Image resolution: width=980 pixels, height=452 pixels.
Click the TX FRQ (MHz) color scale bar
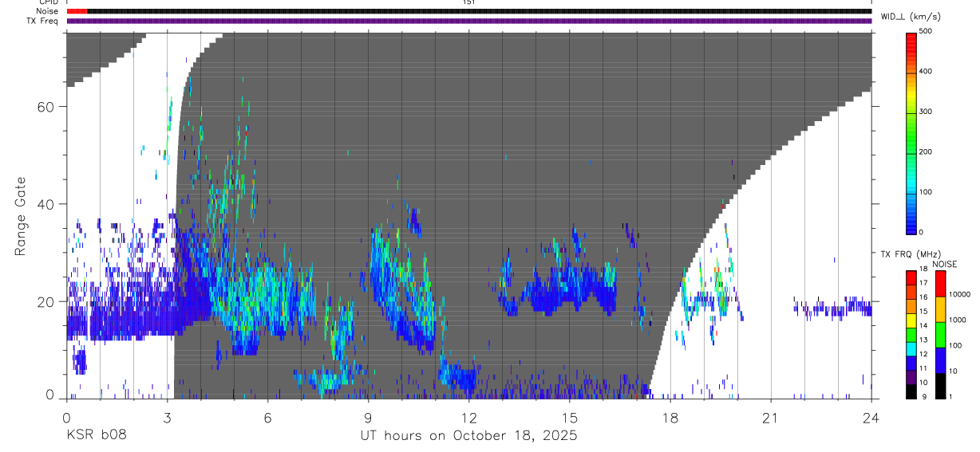click(x=911, y=334)
